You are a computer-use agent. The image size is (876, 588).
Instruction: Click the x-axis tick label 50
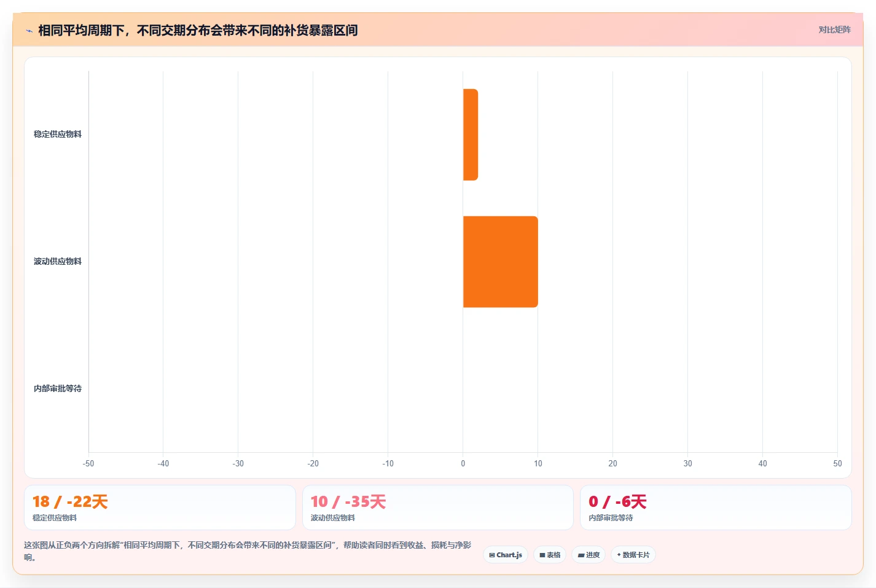(x=837, y=463)
